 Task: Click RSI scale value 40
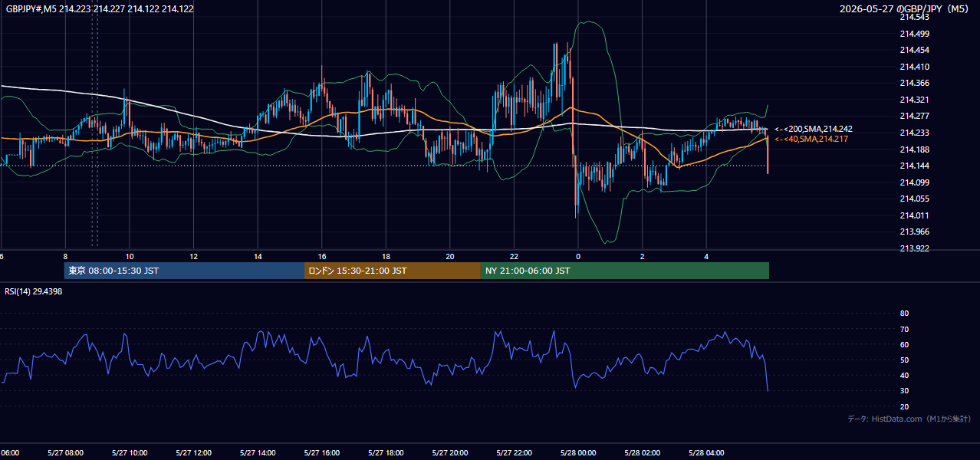coord(904,375)
